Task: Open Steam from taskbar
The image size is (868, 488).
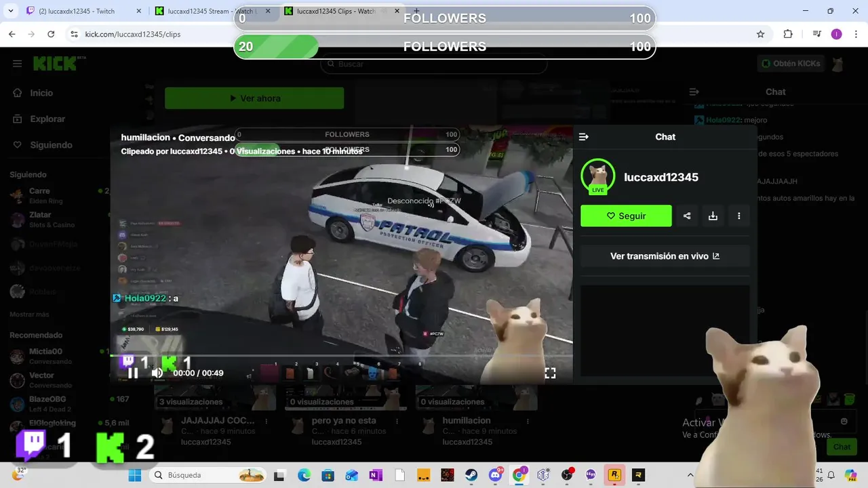Action: [471, 475]
